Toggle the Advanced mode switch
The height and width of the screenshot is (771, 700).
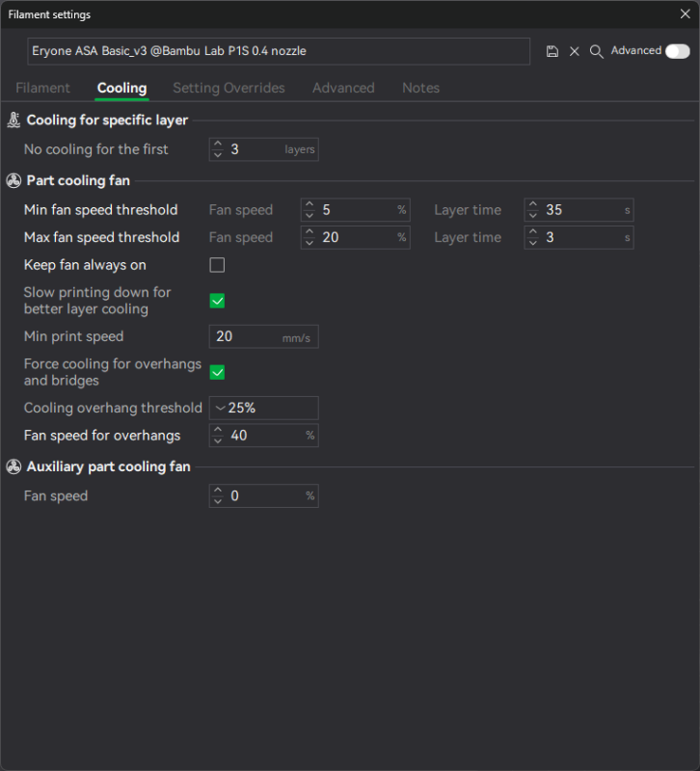(x=678, y=51)
